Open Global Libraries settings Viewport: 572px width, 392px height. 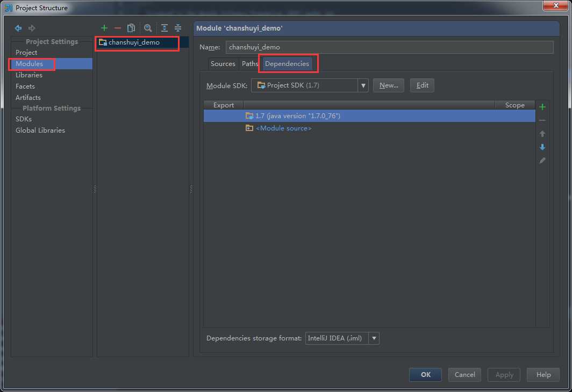(40, 130)
